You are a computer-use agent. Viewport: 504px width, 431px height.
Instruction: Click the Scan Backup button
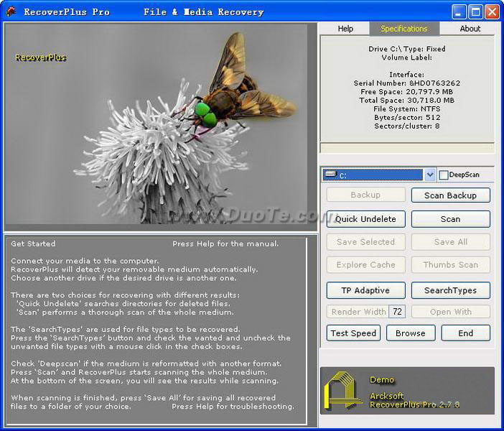click(450, 195)
